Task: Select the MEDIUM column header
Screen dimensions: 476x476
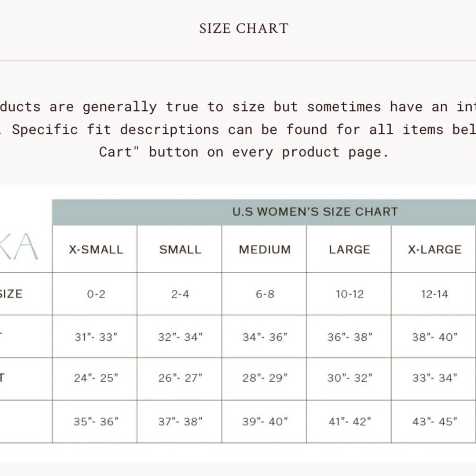Action: coord(265,249)
